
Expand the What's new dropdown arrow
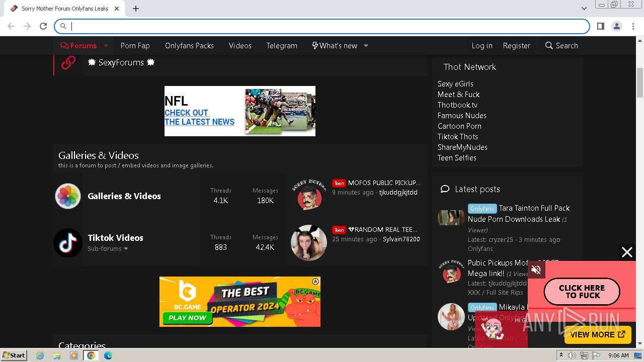pos(366,45)
